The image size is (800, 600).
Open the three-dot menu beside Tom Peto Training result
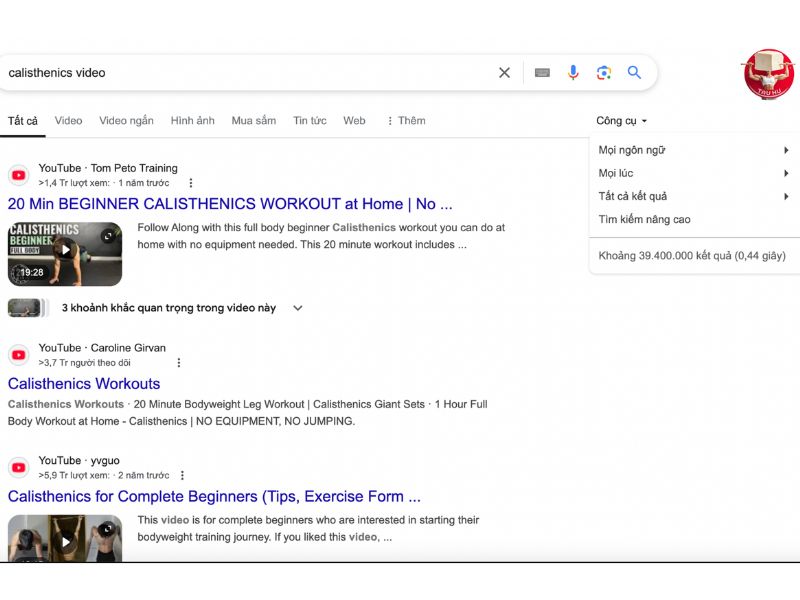click(x=191, y=183)
